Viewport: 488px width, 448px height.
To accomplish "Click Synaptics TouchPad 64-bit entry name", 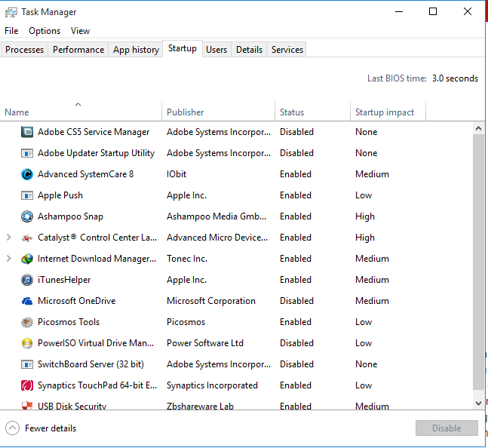I will coord(97,385).
